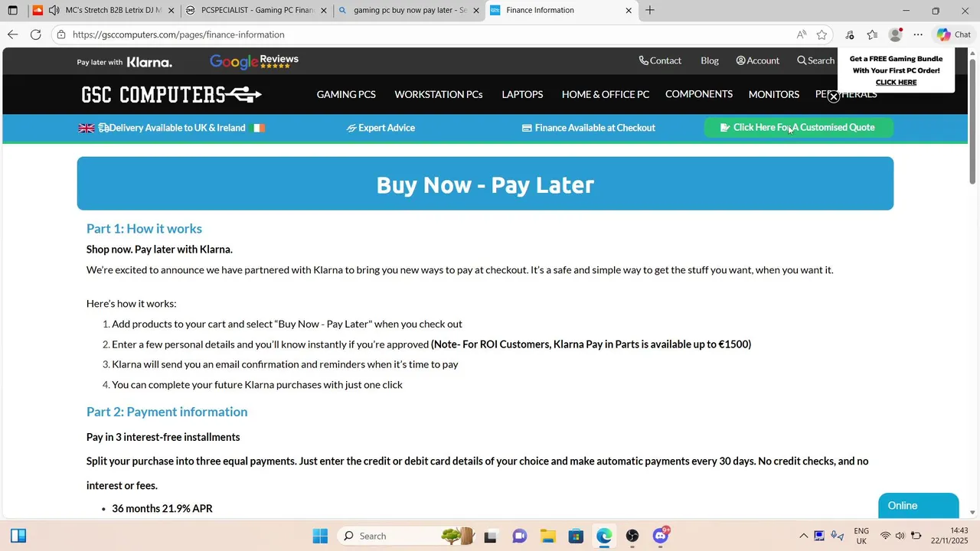Click the address bar URL

pos(178,34)
